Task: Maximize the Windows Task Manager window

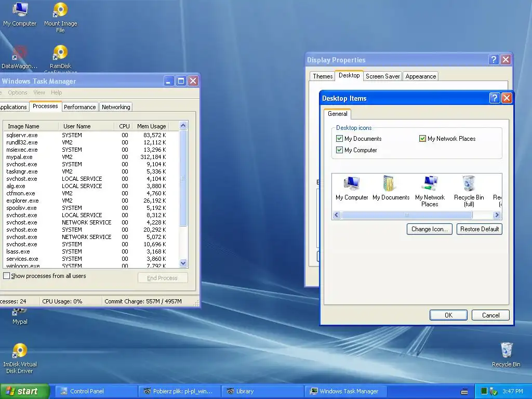Action: (x=181, y=81)
